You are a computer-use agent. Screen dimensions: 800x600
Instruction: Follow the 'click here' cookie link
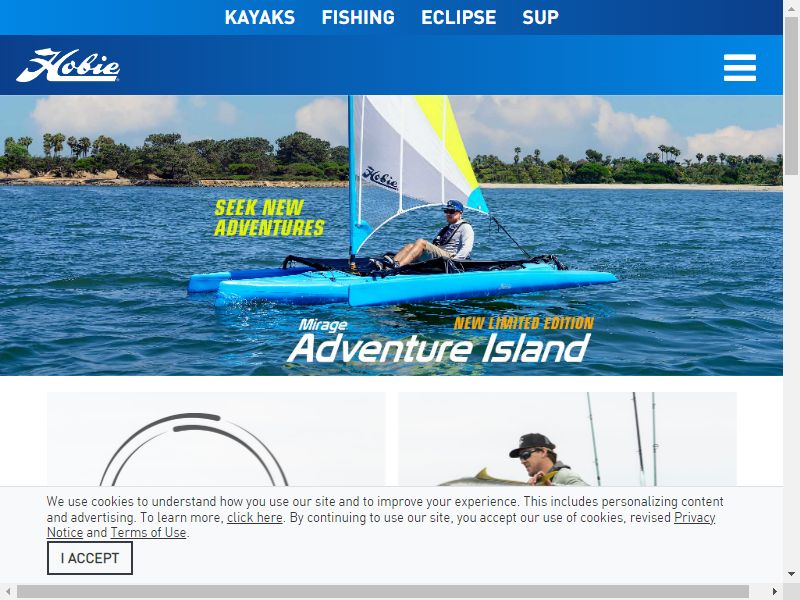255,517
